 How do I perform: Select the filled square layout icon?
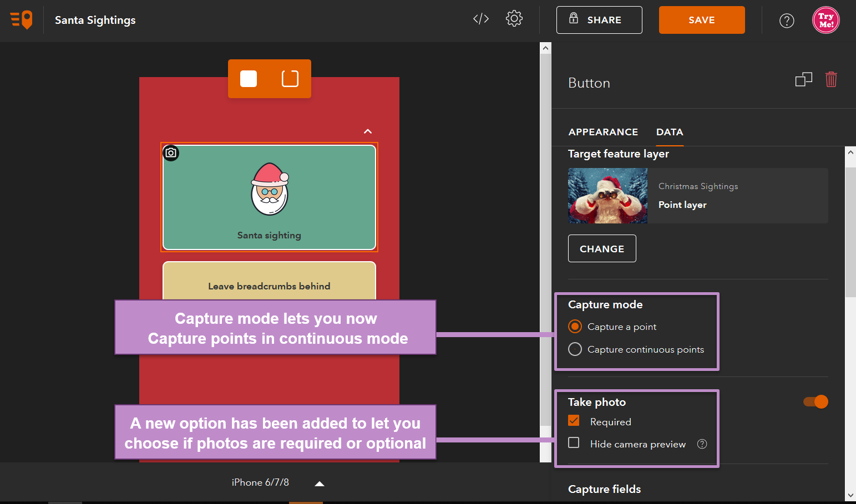pos(249,79)
